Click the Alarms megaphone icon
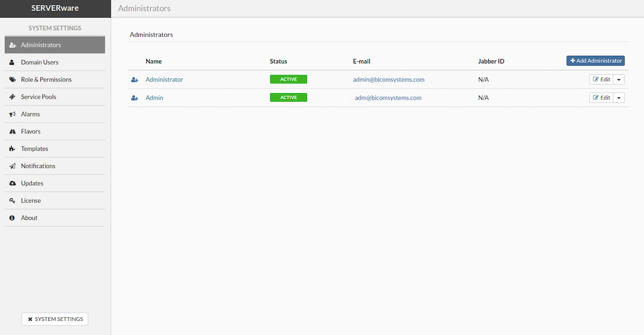The image size is (644, 335). pos(13,114)
